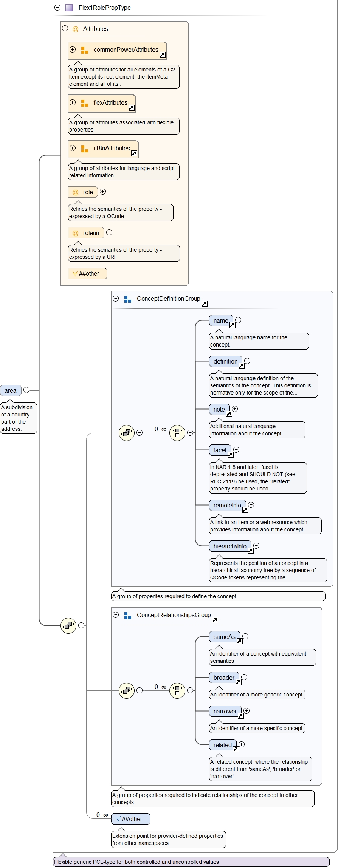Image resolution: width=338 pixels, height=868 pixels.
Task: Click the choice compositor icon in ConceptDefinitionGroup
Action: tap(177, 433)
